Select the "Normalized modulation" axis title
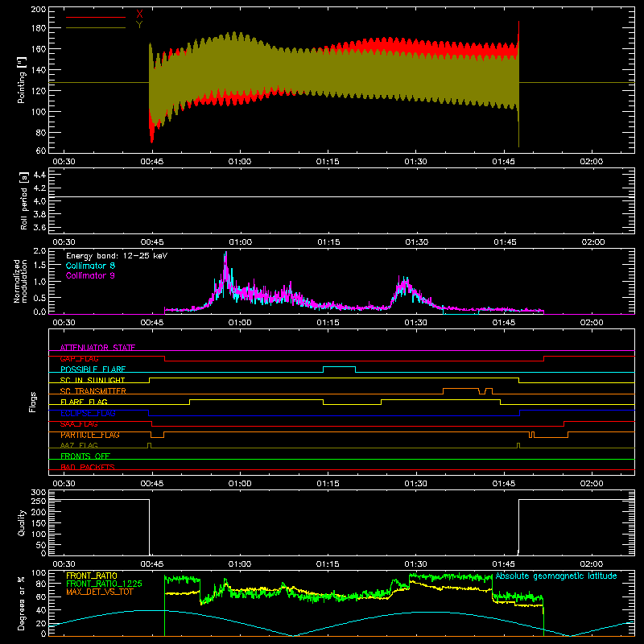Screen dimensions: 644x644 pos(21,281)
